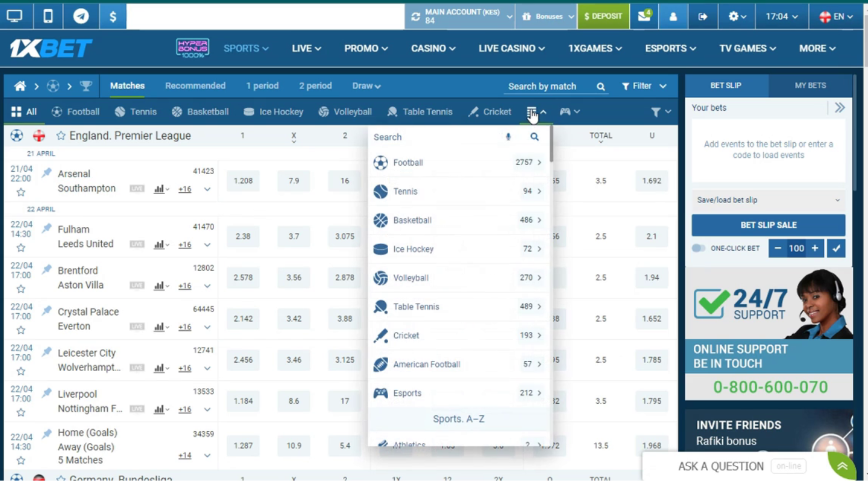Click the microphone voice search icon
The height and width of the screenshot is (488, 868).
pos(508,137)
